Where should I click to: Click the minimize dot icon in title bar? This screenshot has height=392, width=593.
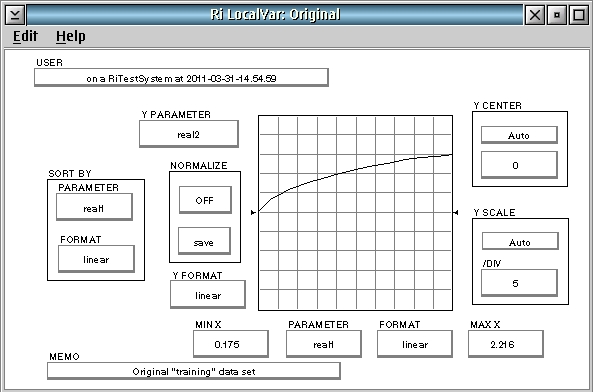point(557,15)
